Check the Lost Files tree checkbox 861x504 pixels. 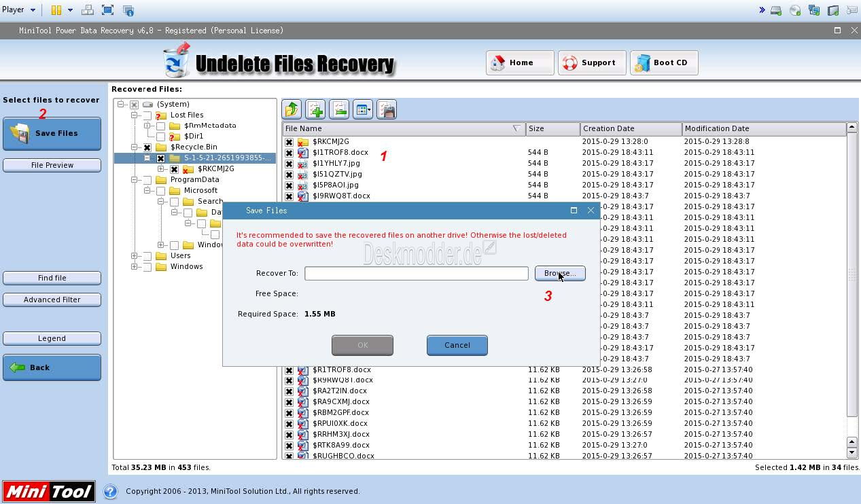(x=147, y=115)
